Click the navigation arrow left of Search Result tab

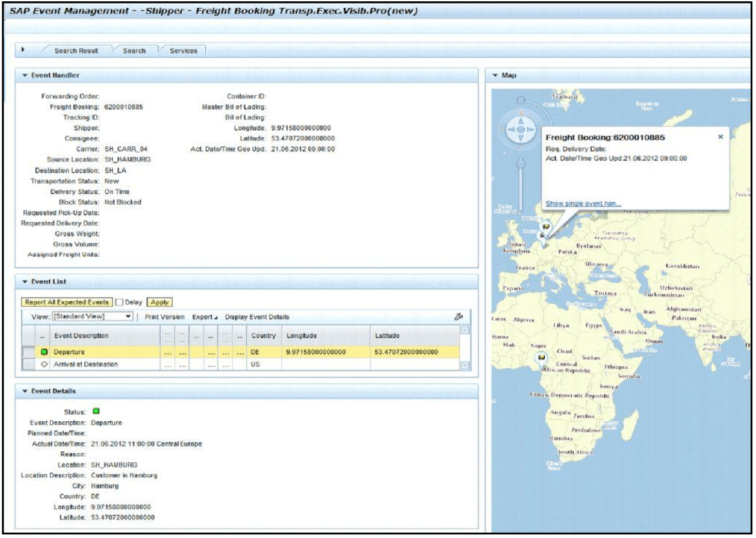[x=22, y=50]
